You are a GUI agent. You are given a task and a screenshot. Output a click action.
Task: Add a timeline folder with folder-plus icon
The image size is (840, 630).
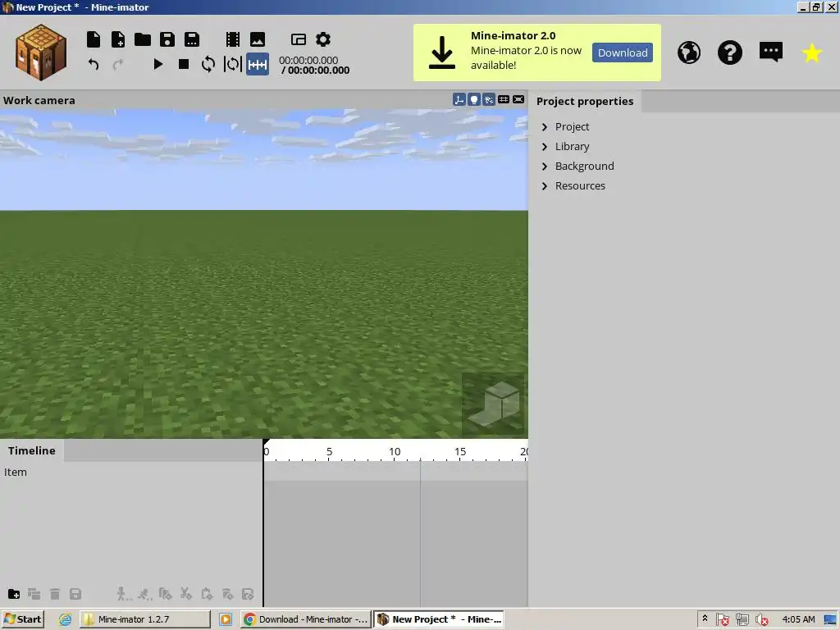point(14,594)
